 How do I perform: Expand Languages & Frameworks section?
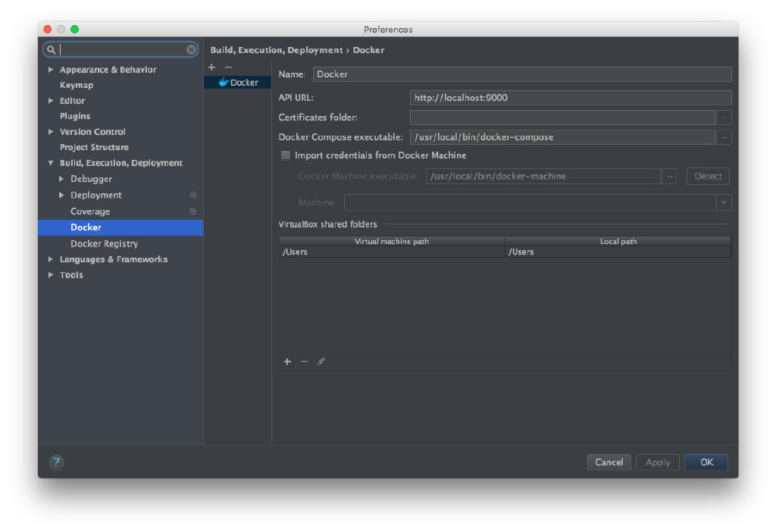coord(51,259)
